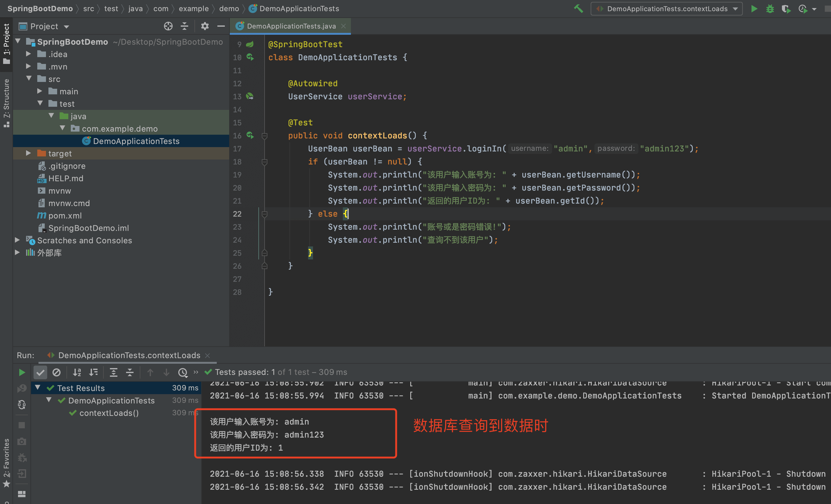The image size is (831, 504).
Task: Expand the target folder
Action: coord(29,153)
